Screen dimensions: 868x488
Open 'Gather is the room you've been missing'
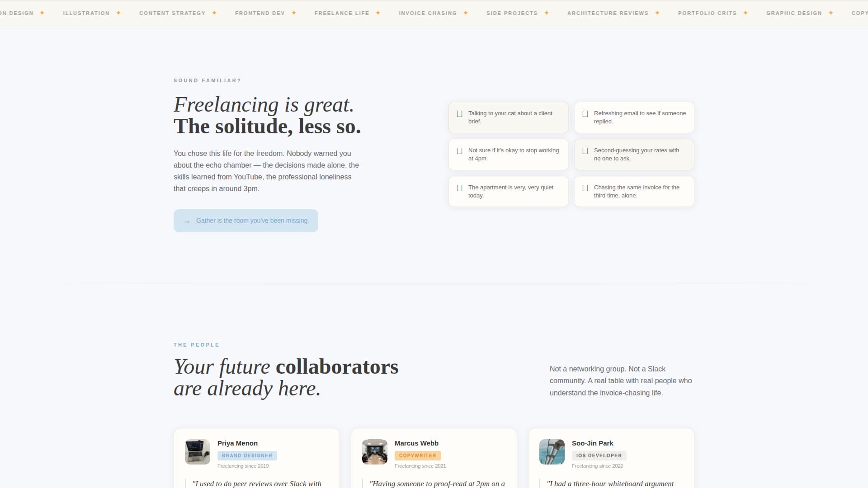(x=252, y=221)
